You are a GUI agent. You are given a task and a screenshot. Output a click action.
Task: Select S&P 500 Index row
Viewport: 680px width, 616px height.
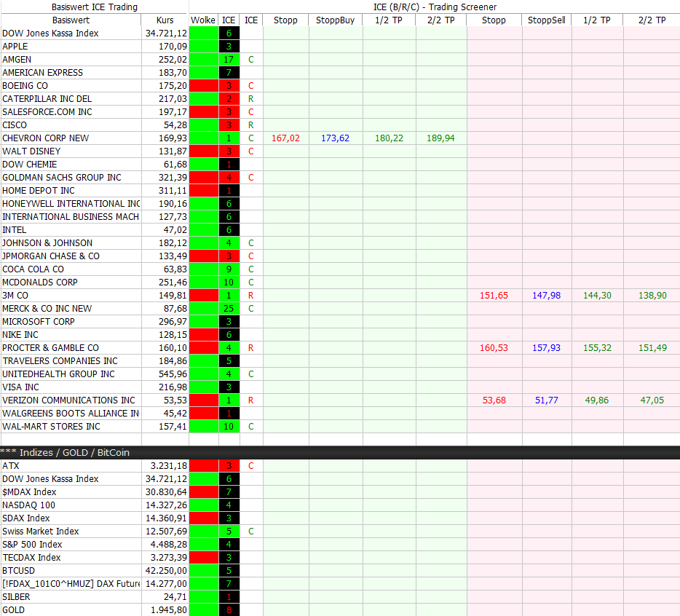click(32, 545)
